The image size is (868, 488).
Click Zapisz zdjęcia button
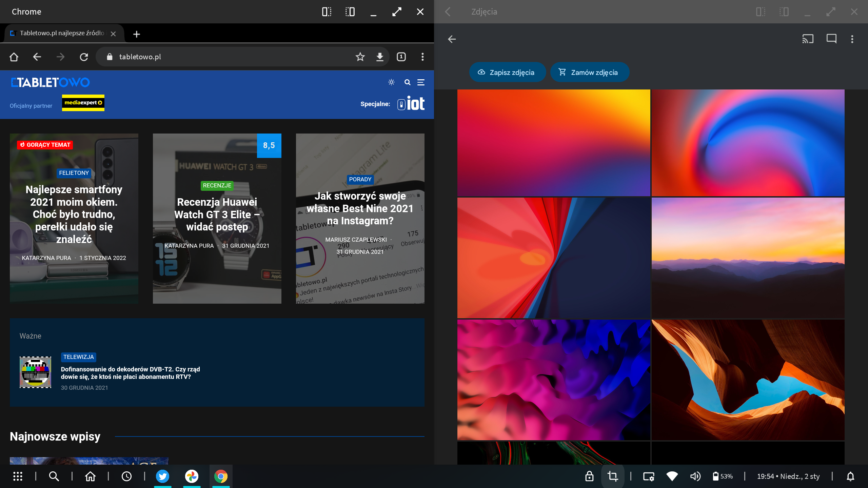(507, 72)
